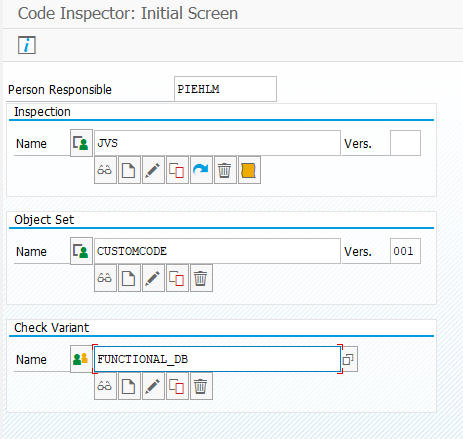Viewport: 463px width, 439px height.
Task: Create new inspection version with blue arrow
Action: [x=201, y=170]
